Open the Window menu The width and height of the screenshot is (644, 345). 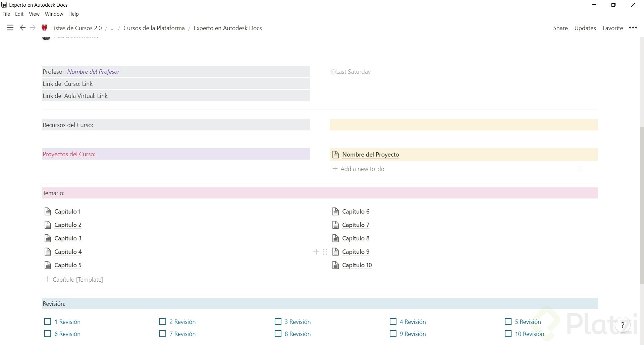[54, 14]
